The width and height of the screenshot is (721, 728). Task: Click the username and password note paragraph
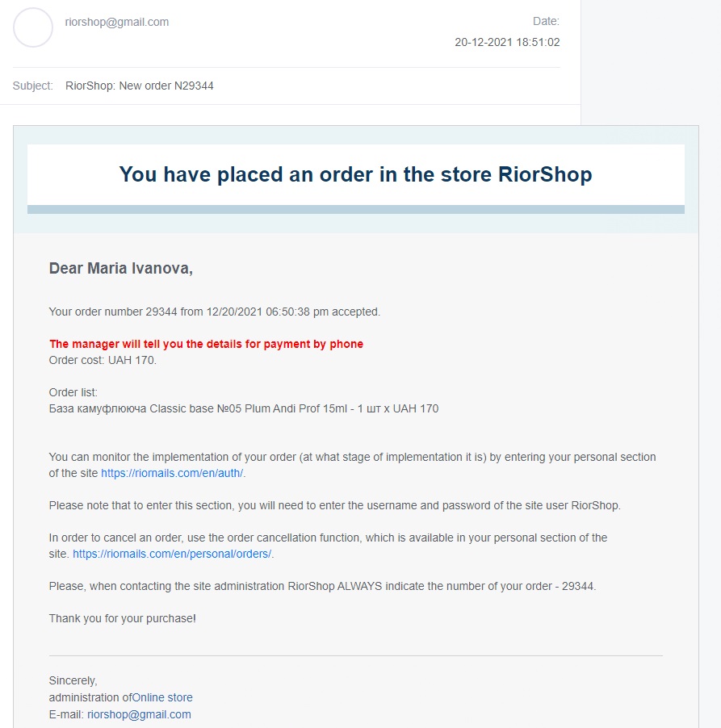tap(334, 505)
